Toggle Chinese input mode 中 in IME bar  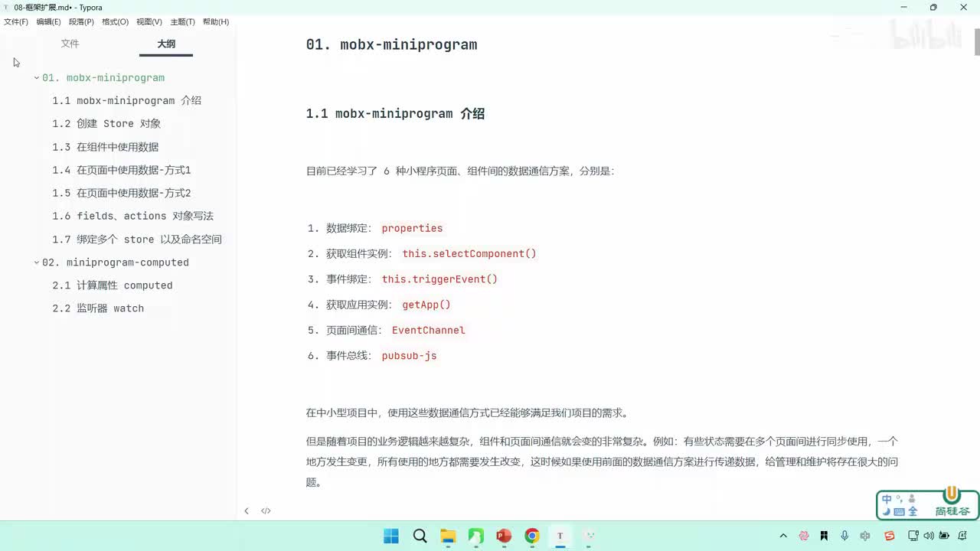point(887,499)
